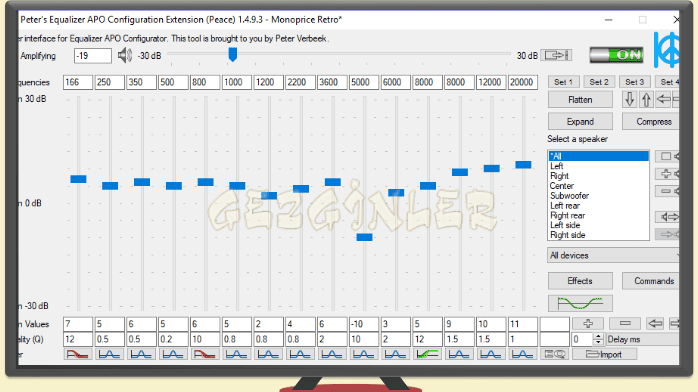Click the filter type icon under 500 Hz
The image size is (698, 392).
click(x=173, y=355)
